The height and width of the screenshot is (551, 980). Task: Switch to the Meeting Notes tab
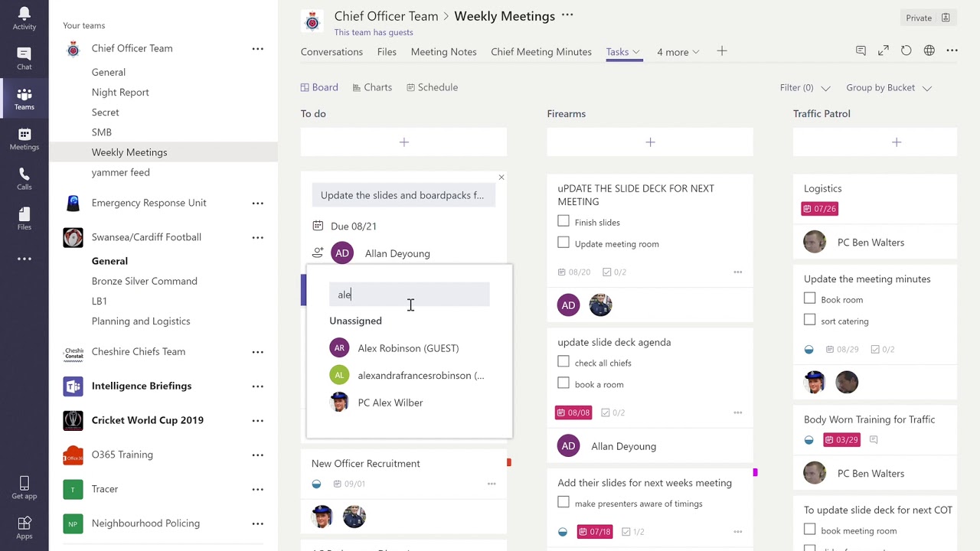[x=443, y=52]
